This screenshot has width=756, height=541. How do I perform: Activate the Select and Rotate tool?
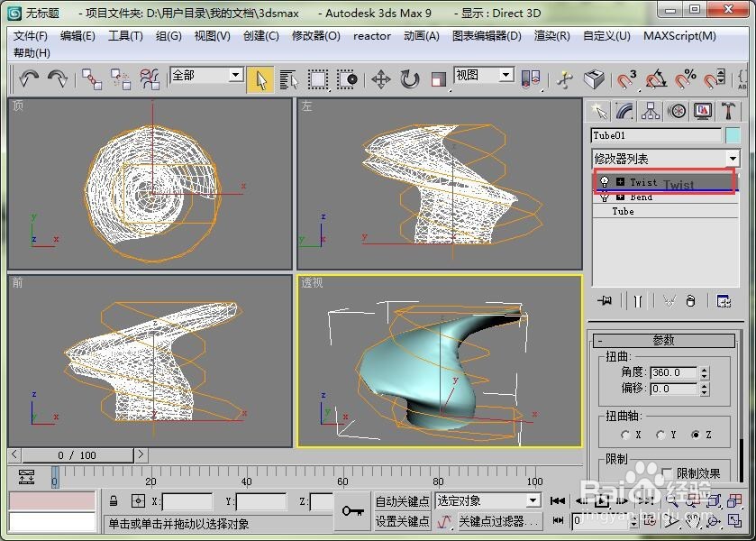(x=410, y=80)
